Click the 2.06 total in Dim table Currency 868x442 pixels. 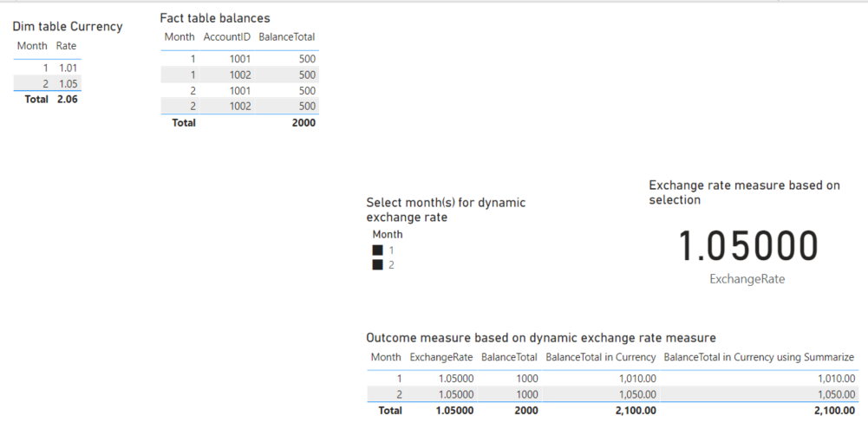(67, 100)
